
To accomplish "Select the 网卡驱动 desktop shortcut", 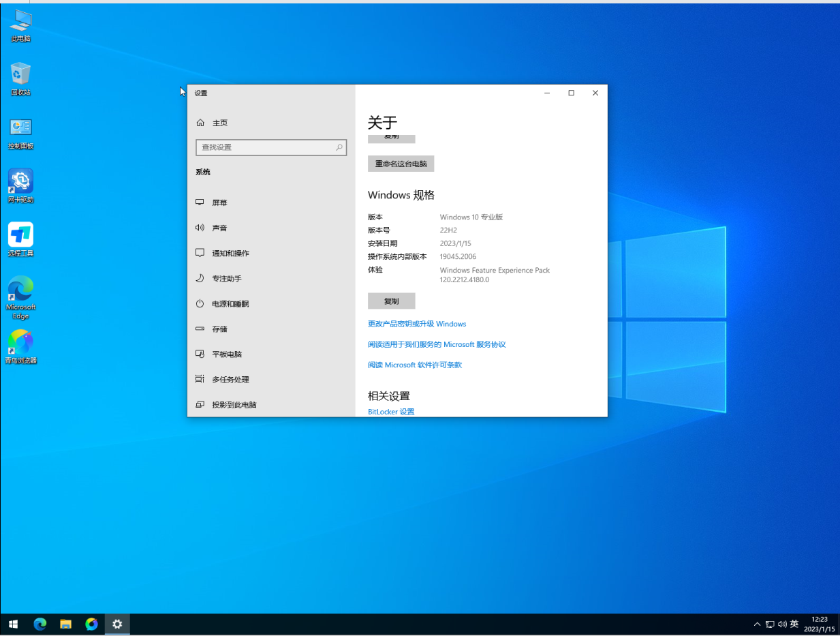I will click(20, 186).
